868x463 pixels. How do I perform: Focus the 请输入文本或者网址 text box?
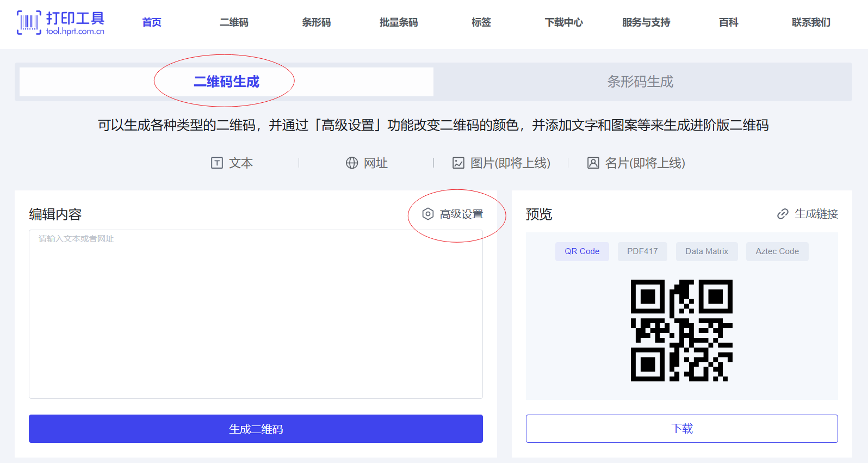pos(256,314)
